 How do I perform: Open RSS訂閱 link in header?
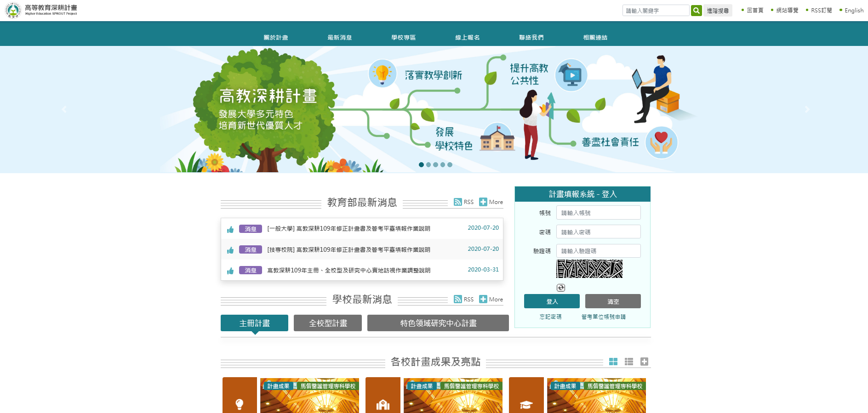(x=821, y=10)
